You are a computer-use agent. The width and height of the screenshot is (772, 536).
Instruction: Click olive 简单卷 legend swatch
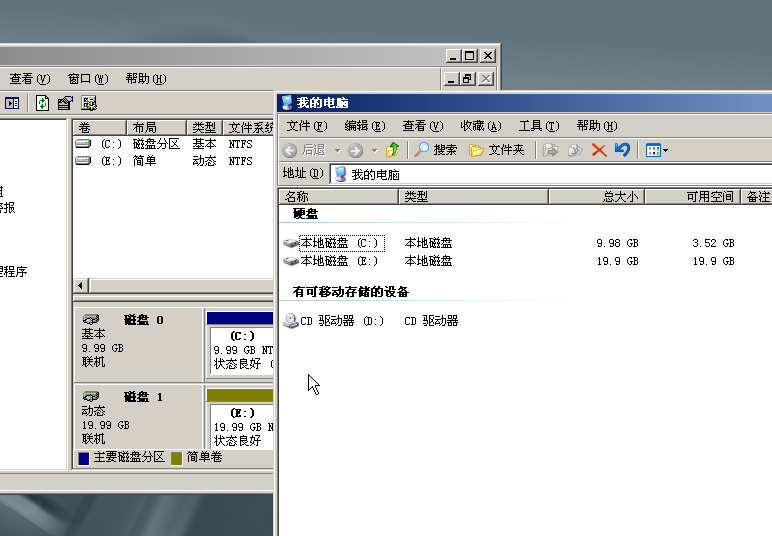177,458
